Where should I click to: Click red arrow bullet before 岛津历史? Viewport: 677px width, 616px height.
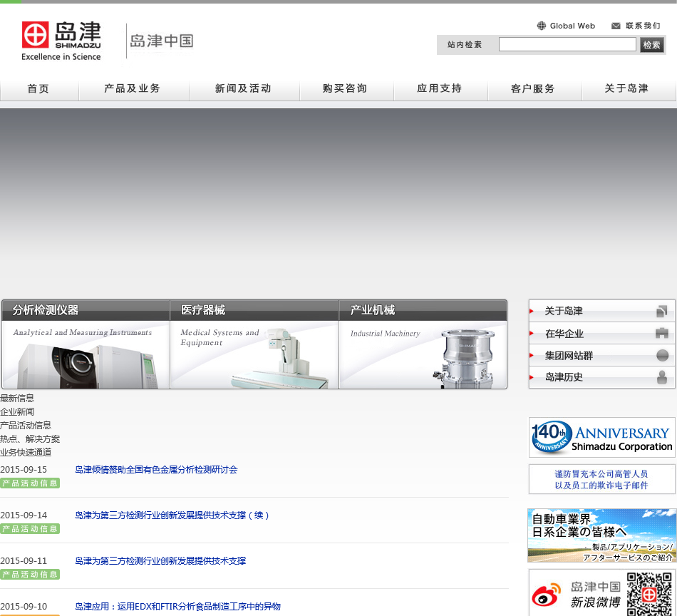pos(532,377)
